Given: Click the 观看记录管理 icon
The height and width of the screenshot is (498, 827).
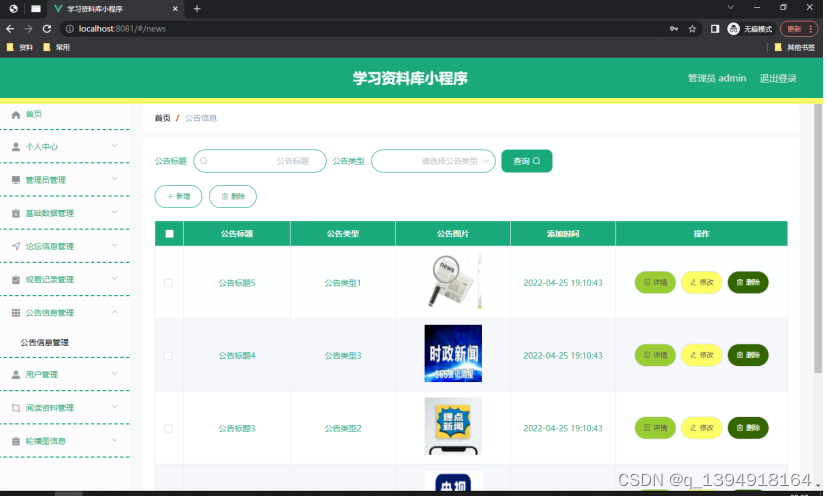Looking at the screenshot, I should [x=16, y=280].
